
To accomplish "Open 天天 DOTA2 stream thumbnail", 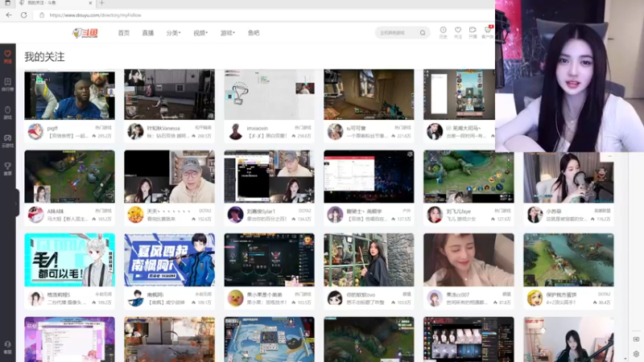I will [169, 176].
